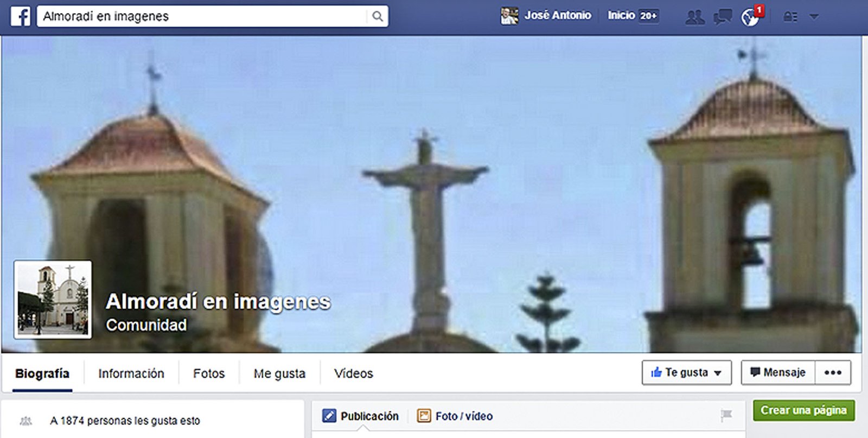Open the messages chat icon
This screenshot has height=438, width=868.
click(x=723, y=17)
